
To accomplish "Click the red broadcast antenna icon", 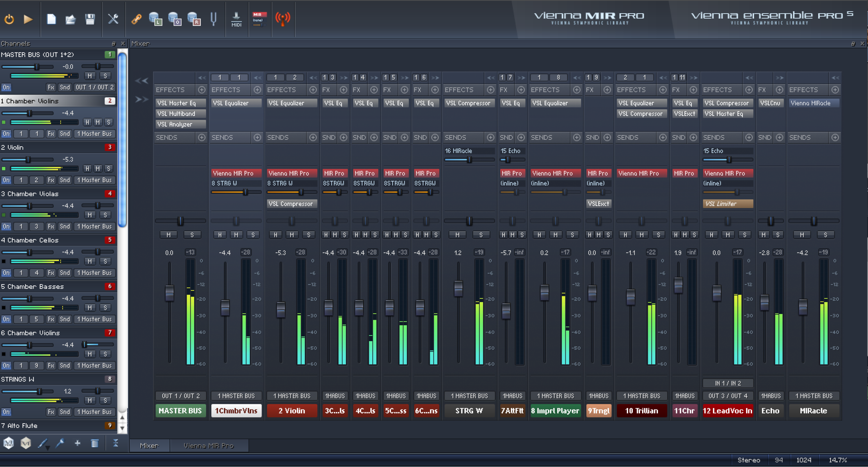I will [282, 19].
